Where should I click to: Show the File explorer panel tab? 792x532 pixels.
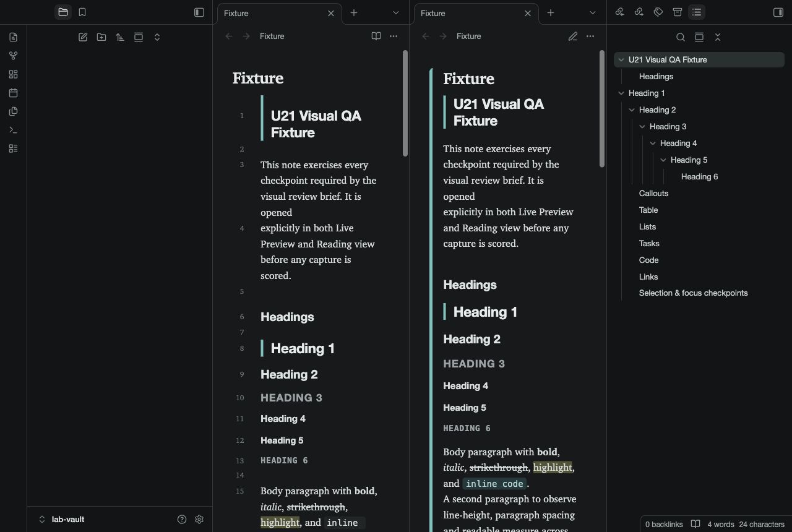[62, 12]
